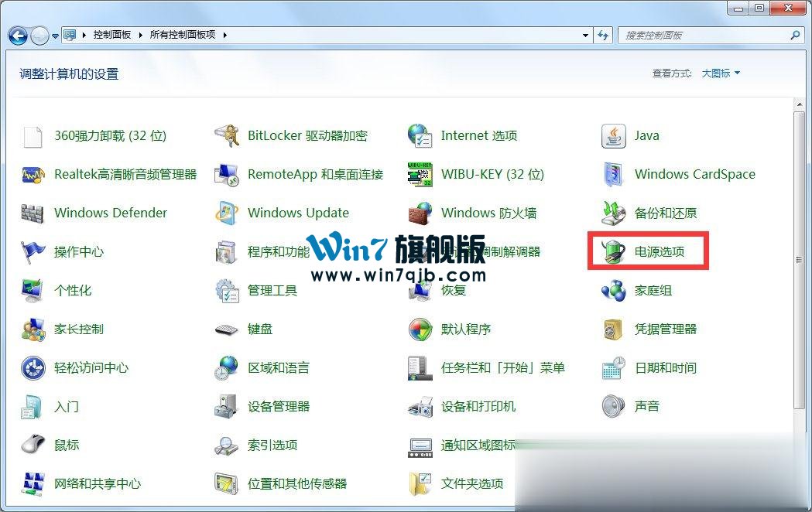Click the Forward navigation button
The width and height of the screenshot is (812, 512).
pyautogui.click(x=40, y=36)
